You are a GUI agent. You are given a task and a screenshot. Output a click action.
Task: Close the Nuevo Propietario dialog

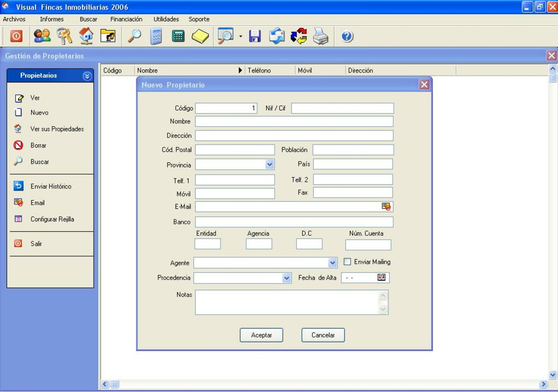point(424,85)
